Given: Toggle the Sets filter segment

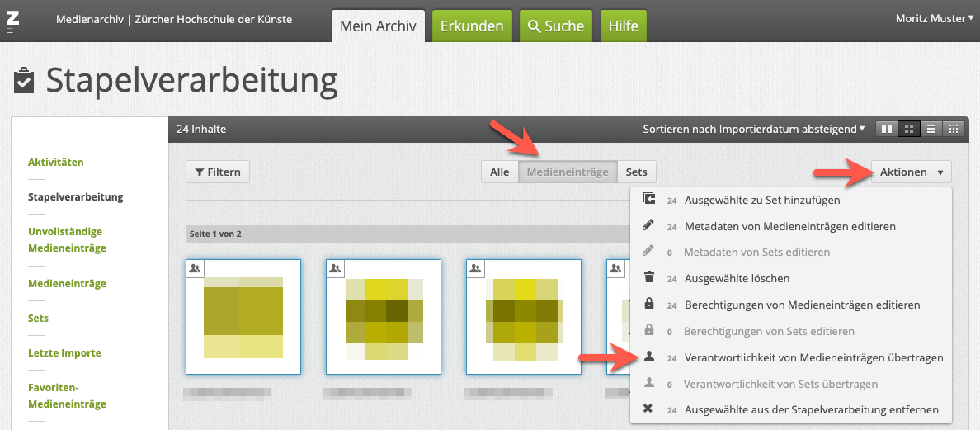Looking at the screenshot, I should point(636,172).
